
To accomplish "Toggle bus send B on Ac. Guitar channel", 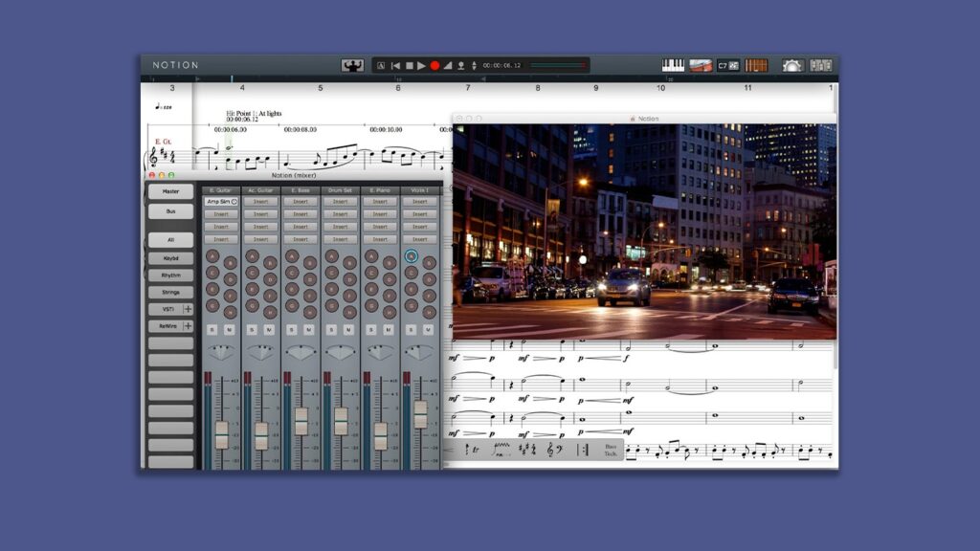I will 270,263.
